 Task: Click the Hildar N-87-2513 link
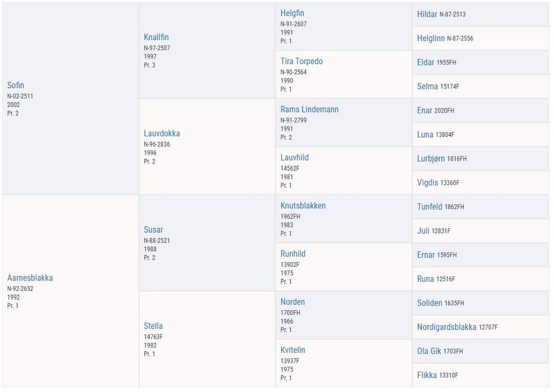click(x=441, y=14)
